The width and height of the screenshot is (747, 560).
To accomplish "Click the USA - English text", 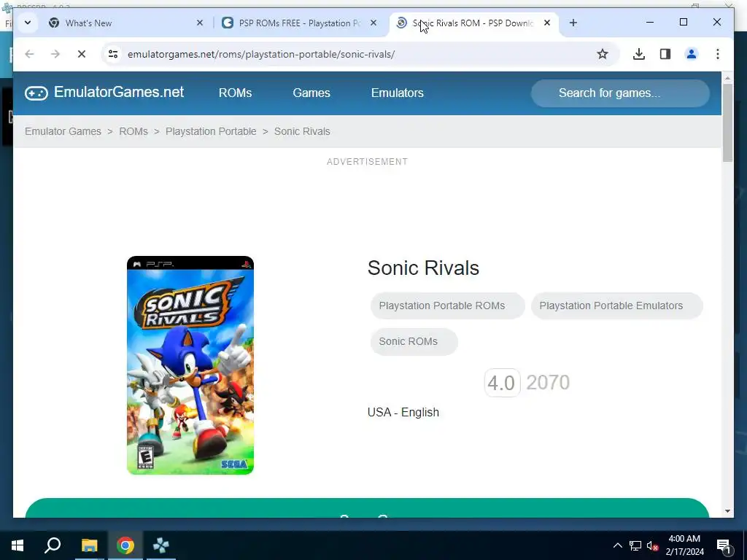I will click(x=403, y=413).
